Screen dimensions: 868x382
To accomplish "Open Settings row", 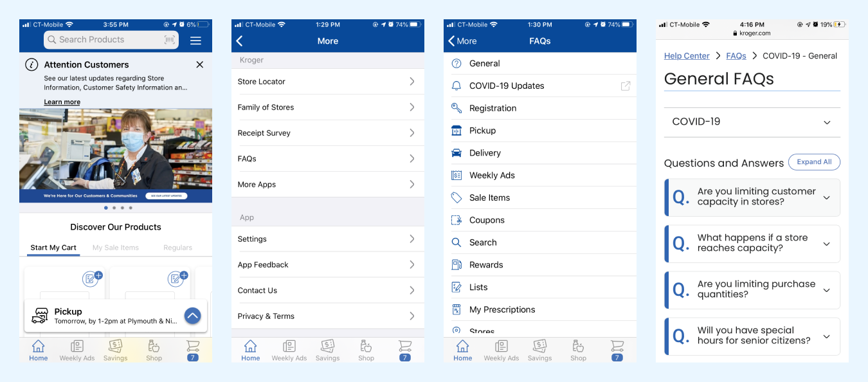I will click(328, 239).
